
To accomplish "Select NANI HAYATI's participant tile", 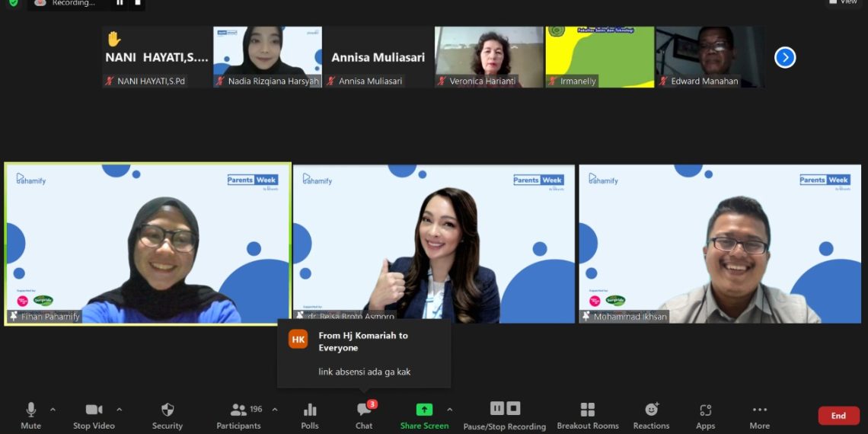I will (x=157, y=57).
